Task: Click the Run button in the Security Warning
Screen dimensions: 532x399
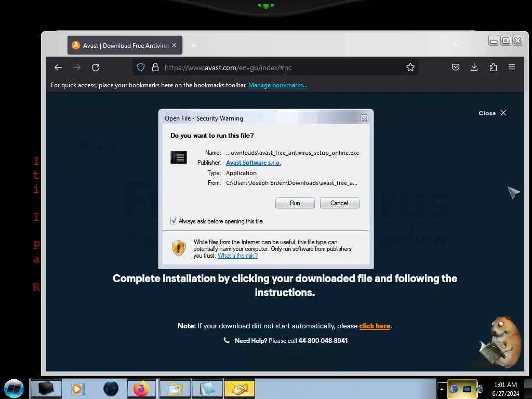Action: [x=295, y=203]
